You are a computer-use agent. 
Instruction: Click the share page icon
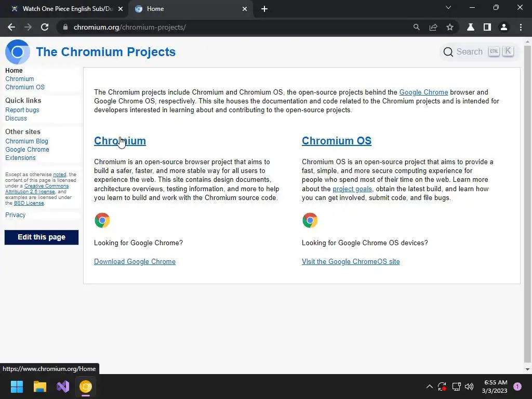point(433,27)
